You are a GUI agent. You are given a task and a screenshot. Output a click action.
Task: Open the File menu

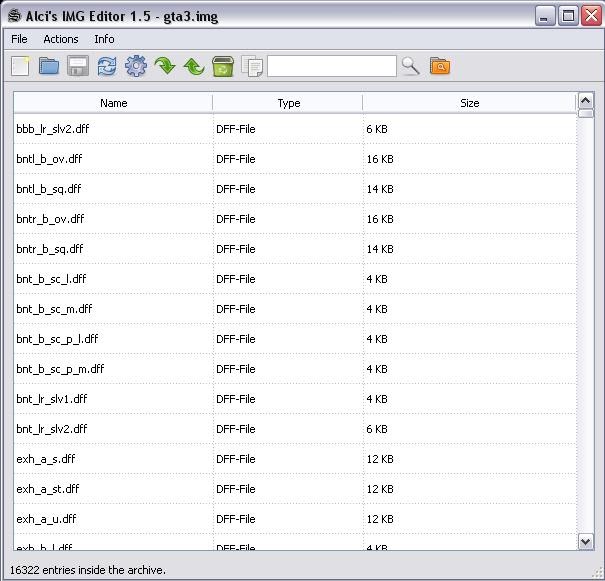19,39
